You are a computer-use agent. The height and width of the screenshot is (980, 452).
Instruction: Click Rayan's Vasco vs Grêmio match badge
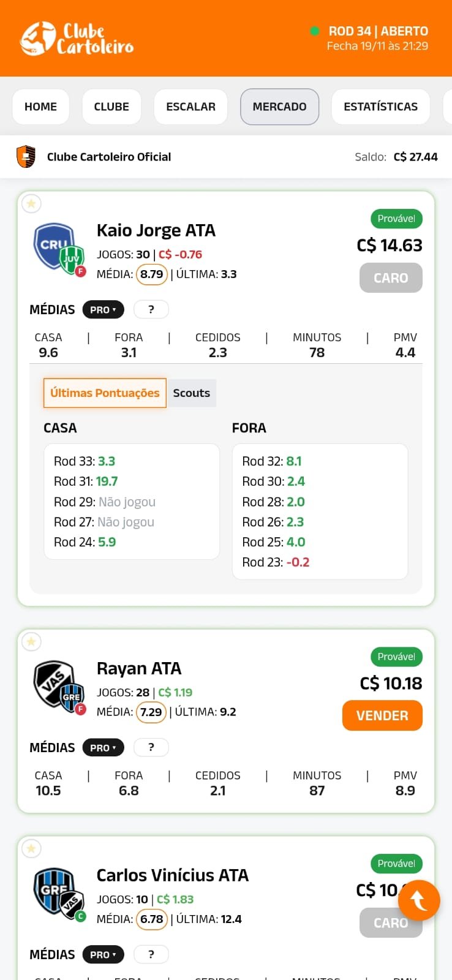[59, 687]
